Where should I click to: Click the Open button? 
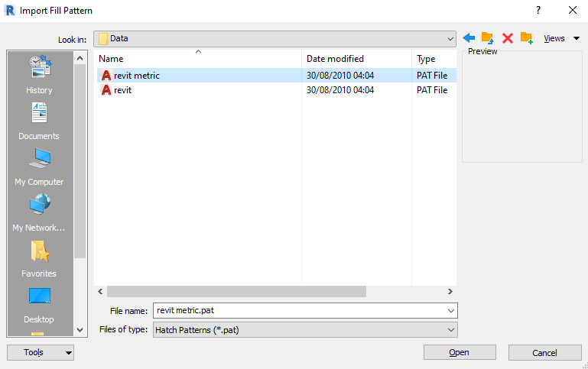(460, 352)
